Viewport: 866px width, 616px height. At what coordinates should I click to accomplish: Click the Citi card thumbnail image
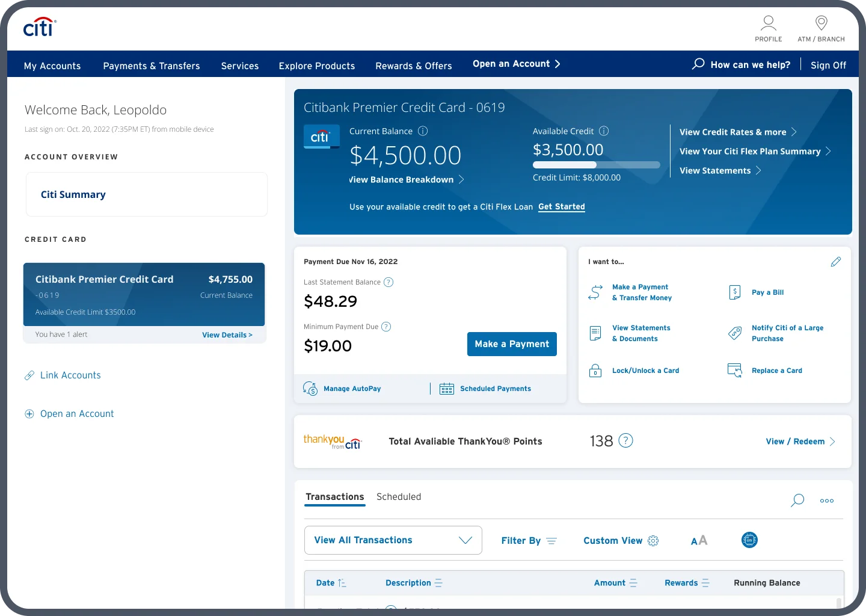coord(321,137)
